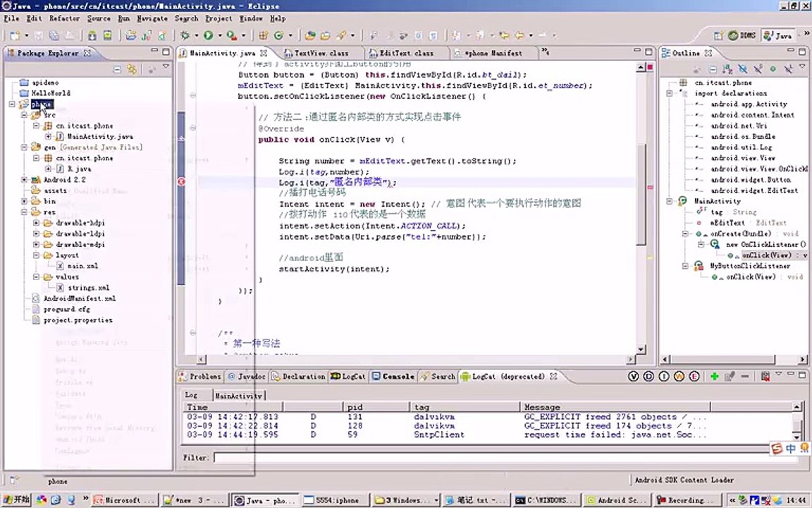Toggle Hide Non-Public Members in Outline
This screenshot has height=508, width=812.
773,69
